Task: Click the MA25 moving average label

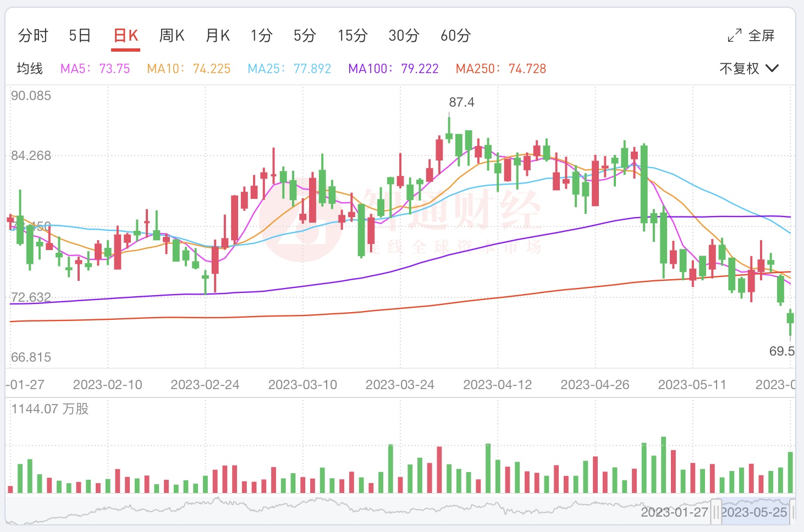Action: click(x=289, y=69)
